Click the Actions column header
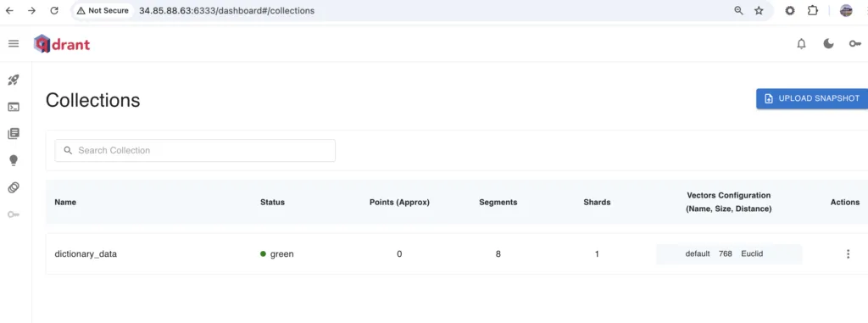The image size is (868, 323). coord(845,203)
